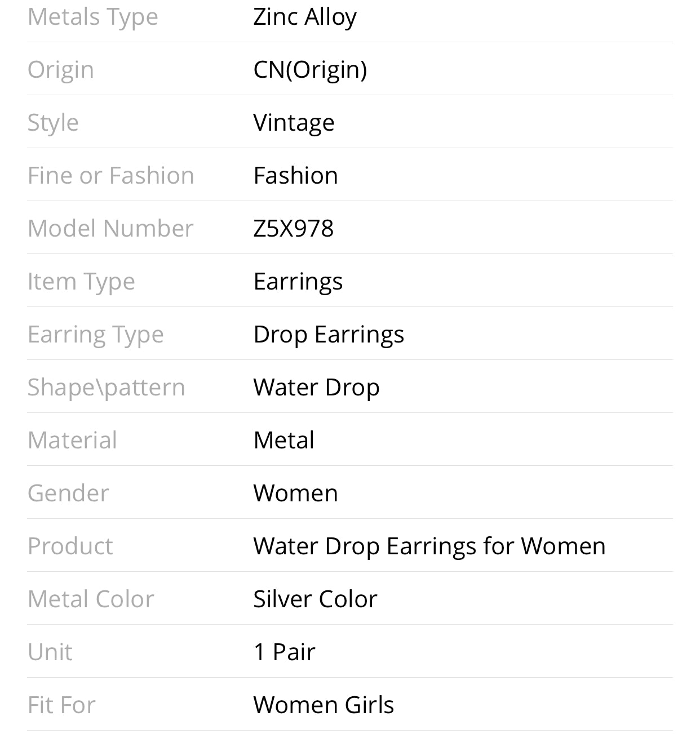Click the "Fit For" attribute label
The width and height of the screenshot is (700, 734).
click(x=61, y=705)
